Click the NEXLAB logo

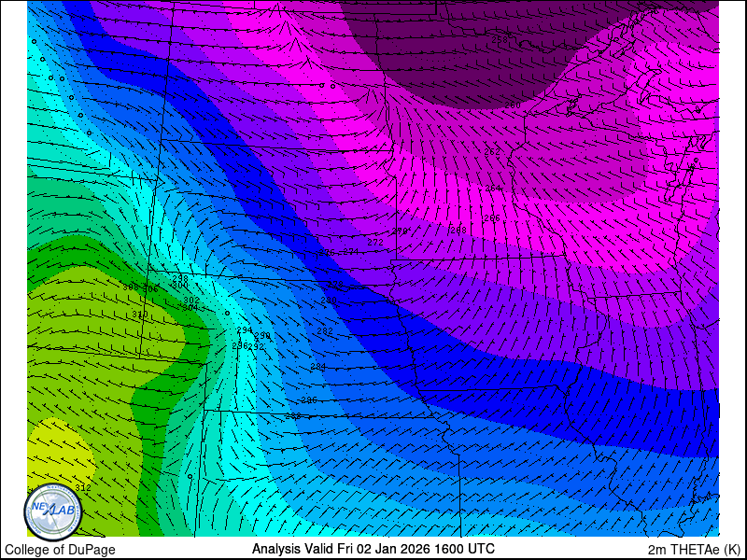(x=53, y=511)
